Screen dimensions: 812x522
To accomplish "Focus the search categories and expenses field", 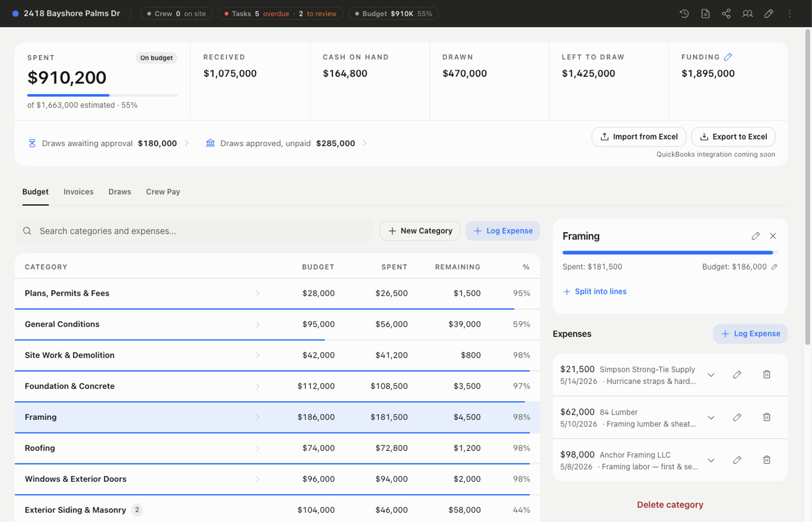I will (194, 231).
